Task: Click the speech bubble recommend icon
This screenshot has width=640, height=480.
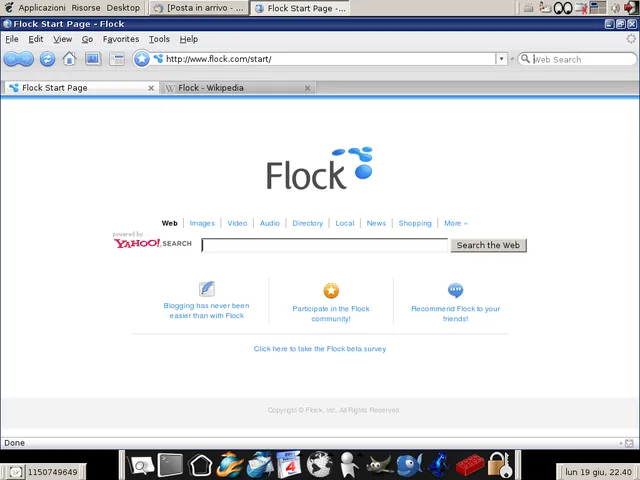Action: click(x=455, y=291)
